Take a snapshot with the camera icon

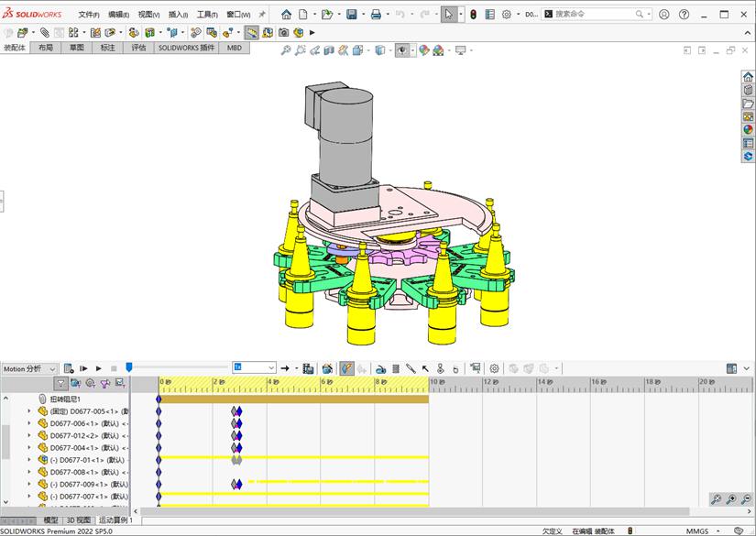point(284,32)
